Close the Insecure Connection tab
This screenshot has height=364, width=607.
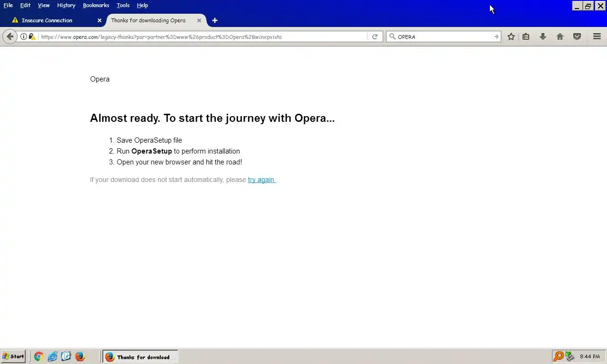pyautogui.click(x=100, y=20)
